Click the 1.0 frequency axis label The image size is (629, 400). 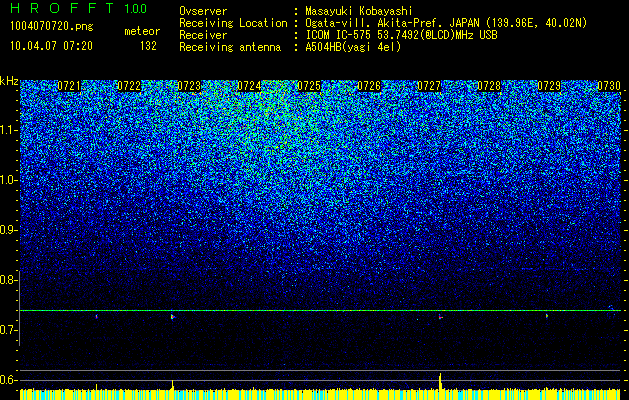8,180
